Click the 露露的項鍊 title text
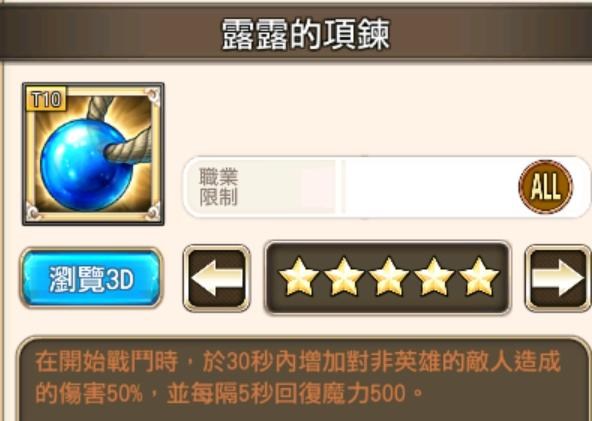 305,35
